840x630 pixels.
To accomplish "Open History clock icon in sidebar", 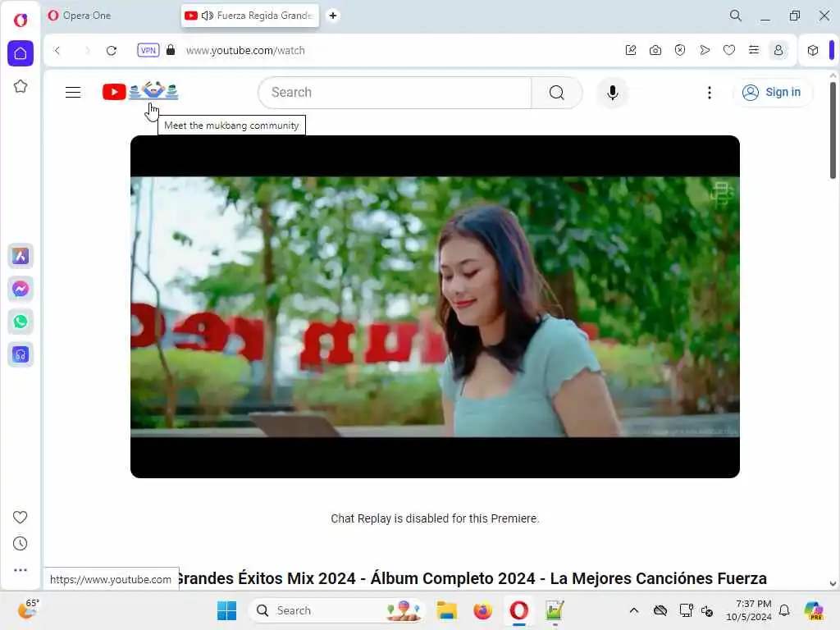I will [20, 544].
